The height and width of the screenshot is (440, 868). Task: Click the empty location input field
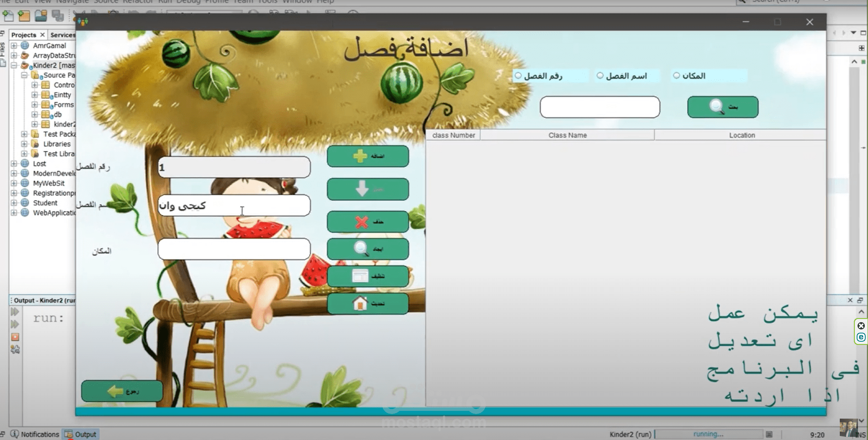[x=234, y=249]
